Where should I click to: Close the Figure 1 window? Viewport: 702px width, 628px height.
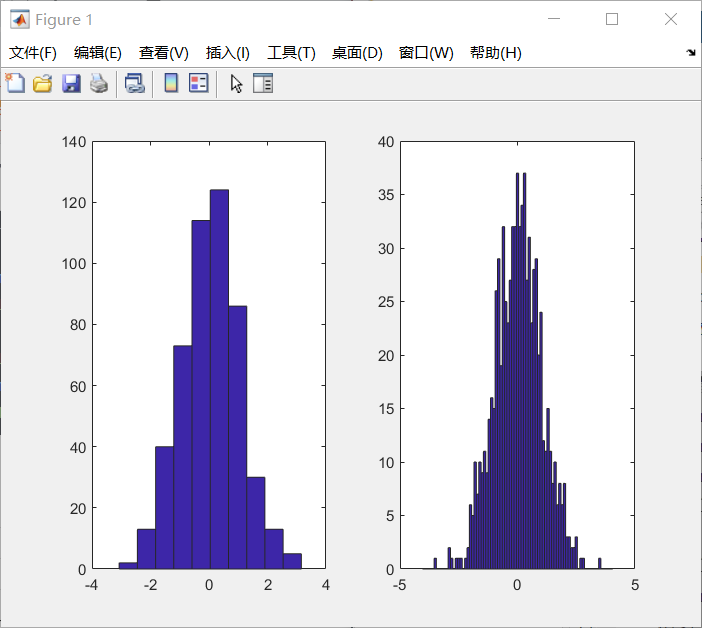[671, 19]
